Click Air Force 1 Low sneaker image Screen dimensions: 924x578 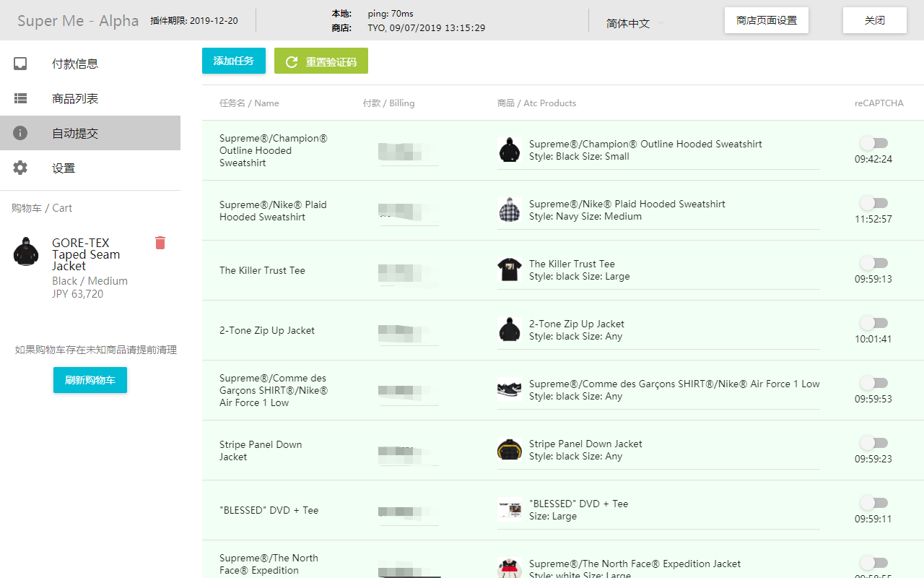pyautogui.click(x=510, y=390)
